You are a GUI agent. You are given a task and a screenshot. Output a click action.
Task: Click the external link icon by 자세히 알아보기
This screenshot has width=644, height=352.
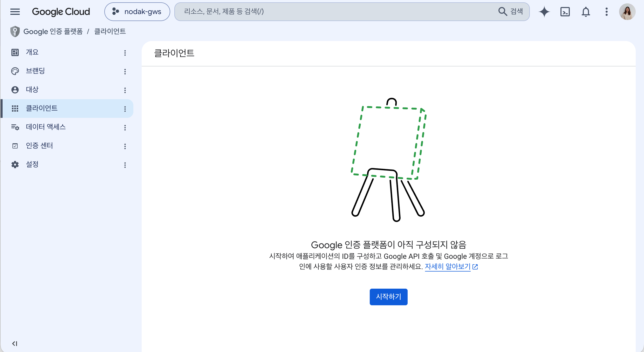pyautogui.click(x=475, y=267)
